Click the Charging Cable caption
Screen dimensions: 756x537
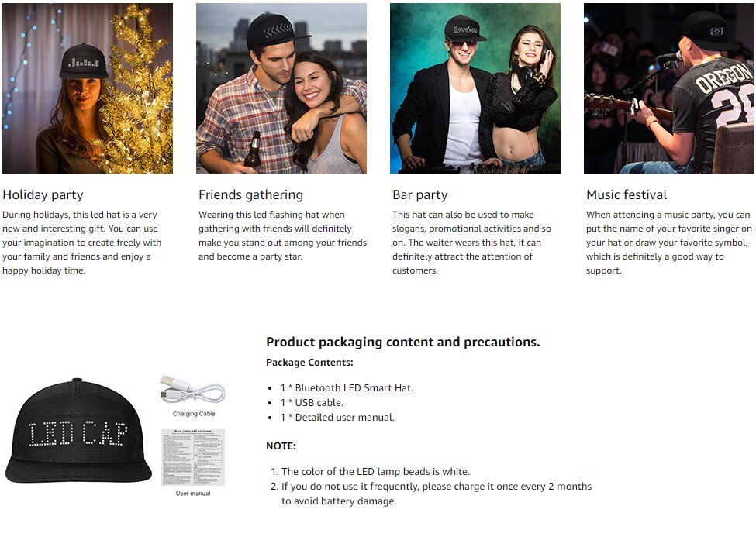coord(194,414)
